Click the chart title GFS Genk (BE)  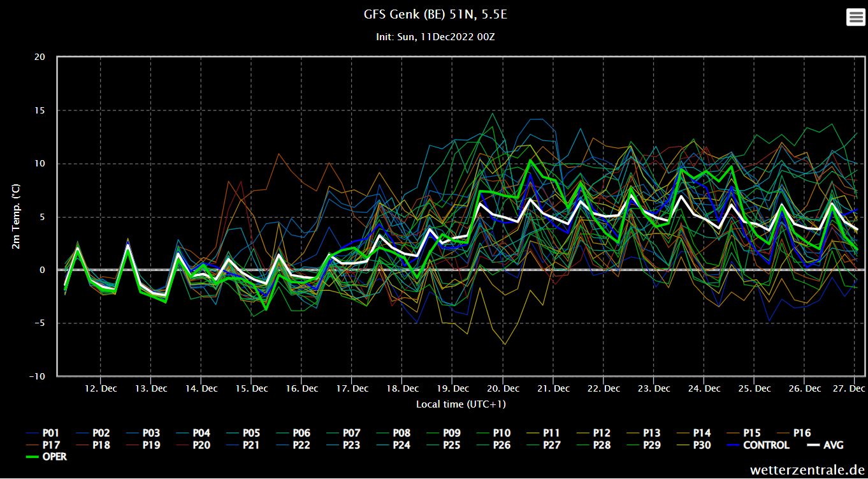[x=435, y=14]
